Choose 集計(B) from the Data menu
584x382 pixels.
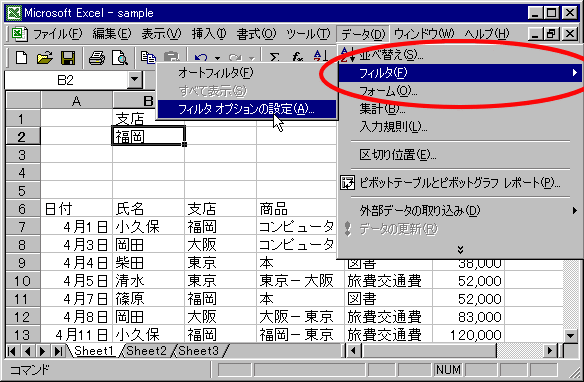click(x=460, y=109)
